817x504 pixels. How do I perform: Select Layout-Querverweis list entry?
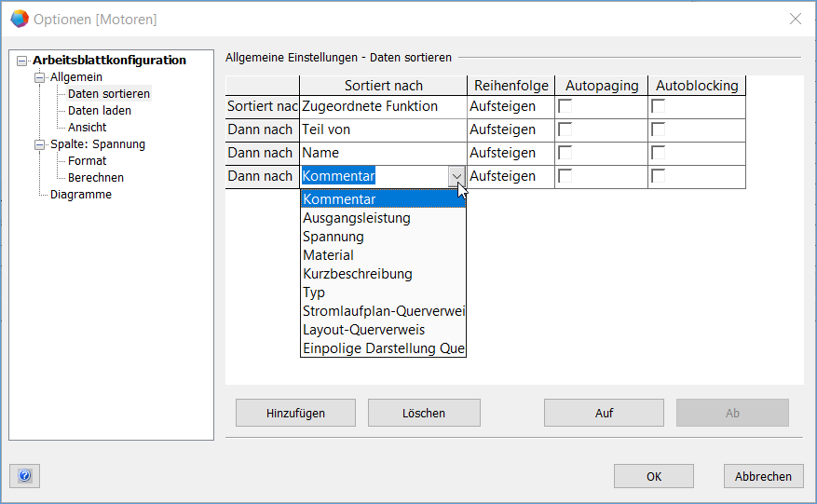(x=363, y=330)
